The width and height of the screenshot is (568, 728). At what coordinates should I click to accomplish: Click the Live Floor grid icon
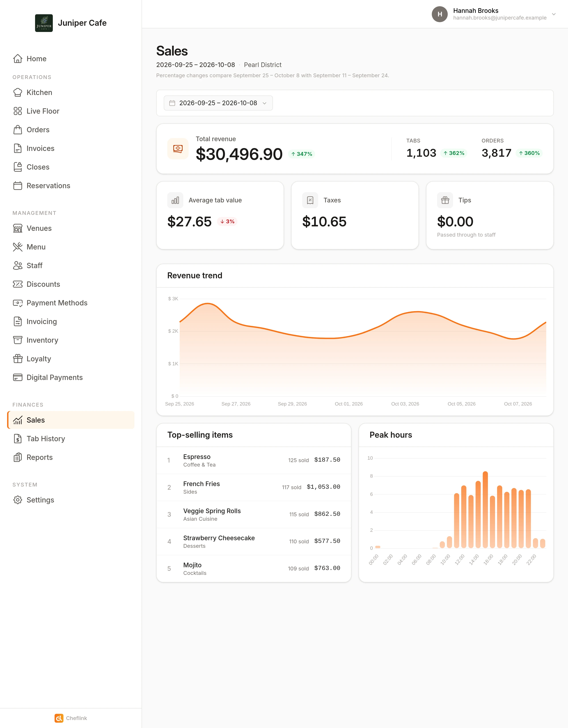click(18, 111)
